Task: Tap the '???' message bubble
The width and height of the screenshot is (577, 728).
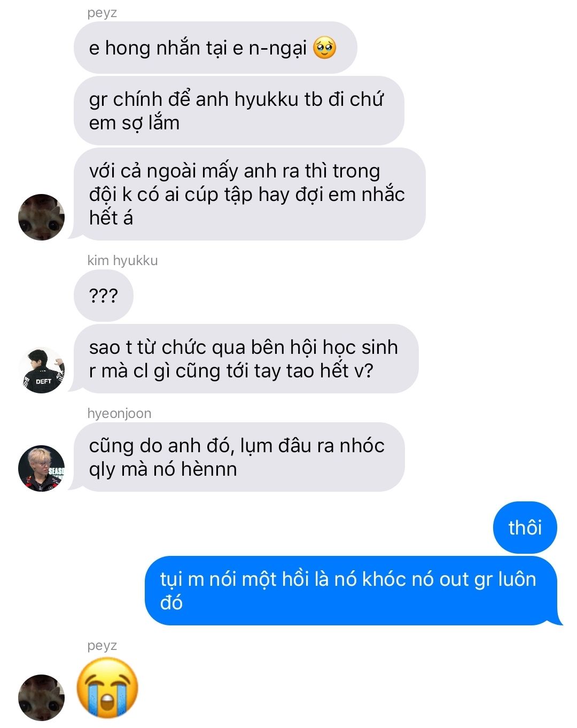Action: [104, 296]
